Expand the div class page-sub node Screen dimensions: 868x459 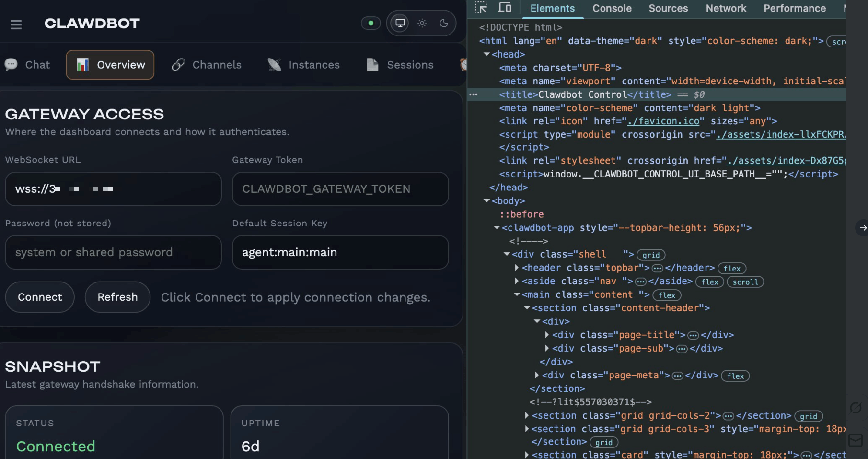pos(547,348)
